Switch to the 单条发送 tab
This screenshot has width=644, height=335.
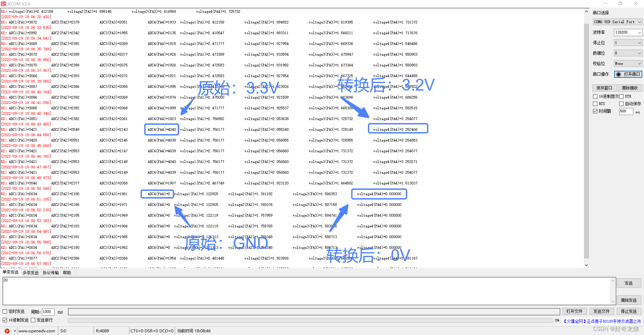pos(10,272)
